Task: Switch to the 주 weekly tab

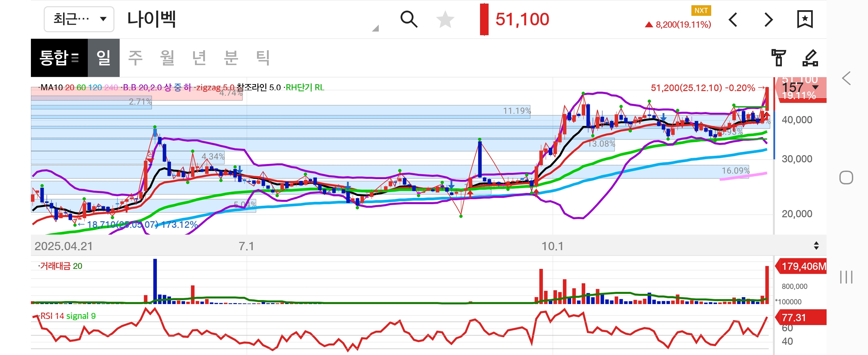Action: pyautogui.click(x=135, y=58)
